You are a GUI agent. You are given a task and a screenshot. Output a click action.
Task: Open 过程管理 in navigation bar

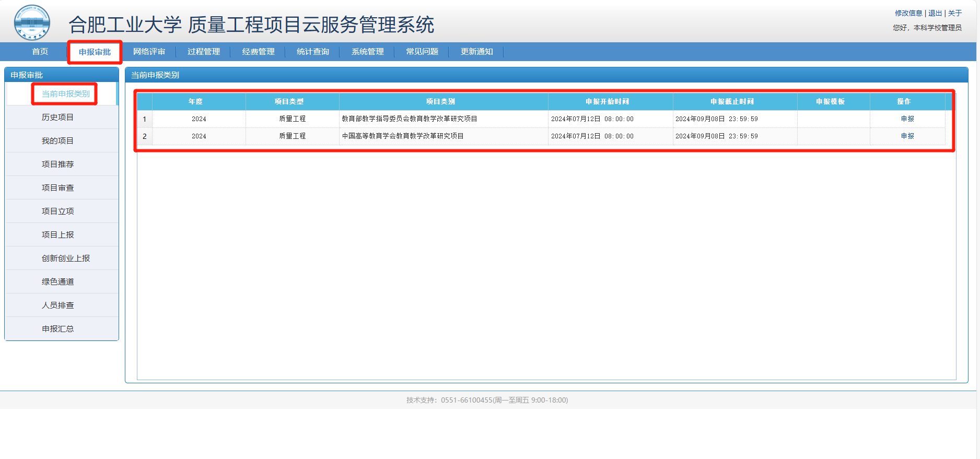tap(204, 52)
